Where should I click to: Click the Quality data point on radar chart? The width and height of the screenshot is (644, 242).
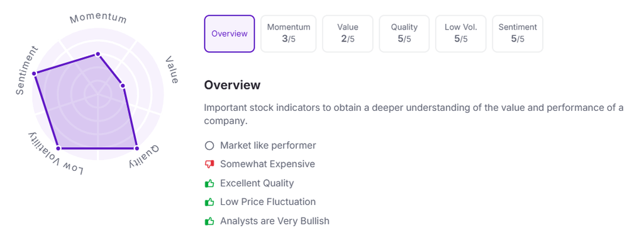136,148
